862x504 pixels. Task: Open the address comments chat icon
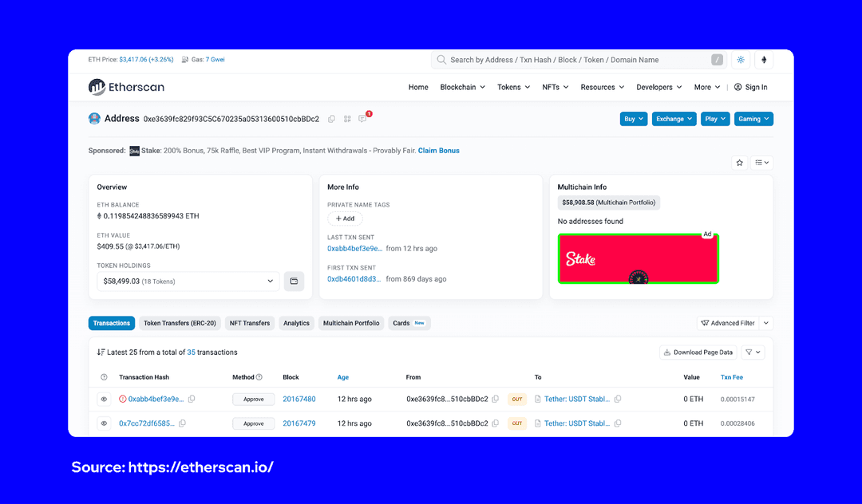(362, 119)
